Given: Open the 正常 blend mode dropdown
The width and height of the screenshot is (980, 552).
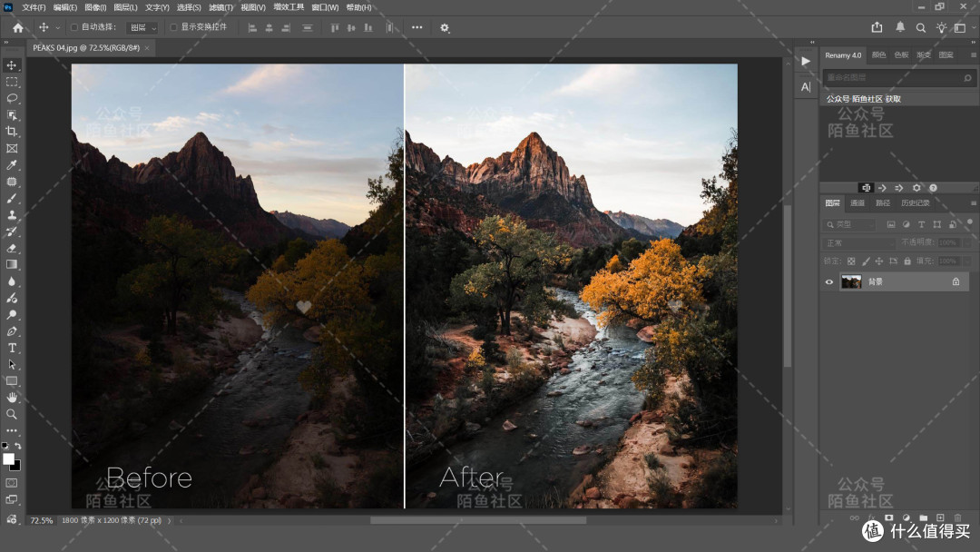Looking at the screenshot, I should point(859,242).
